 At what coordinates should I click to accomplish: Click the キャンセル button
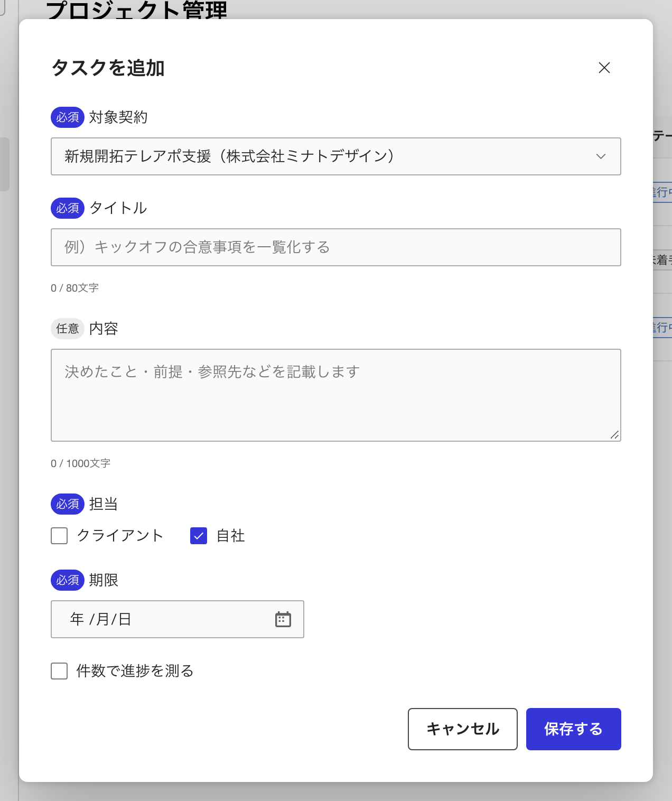(x=463, y=729)
